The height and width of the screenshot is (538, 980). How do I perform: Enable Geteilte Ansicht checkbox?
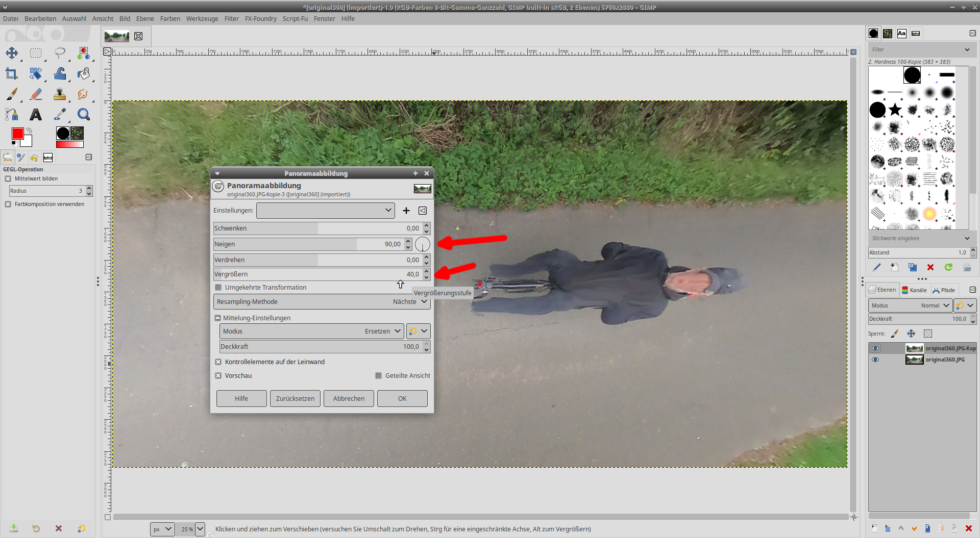pos(378,376)
